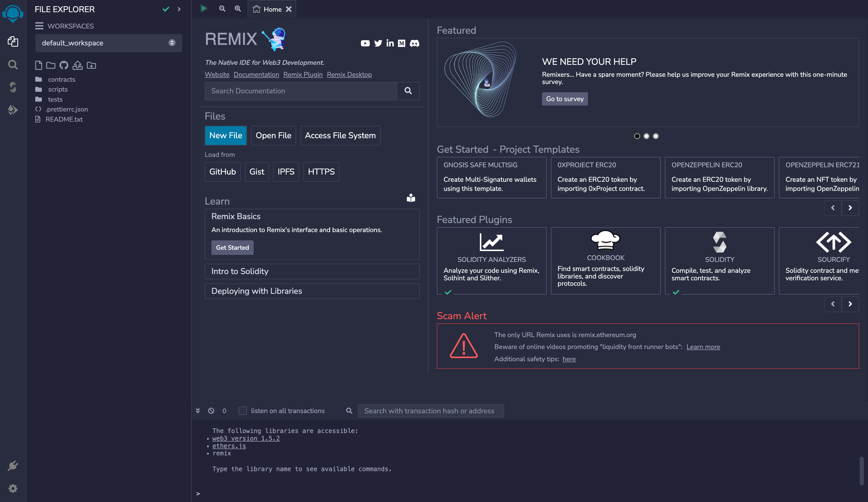Open Remix Discord icon
868x502 pixels.
click(x=414, y=43)
